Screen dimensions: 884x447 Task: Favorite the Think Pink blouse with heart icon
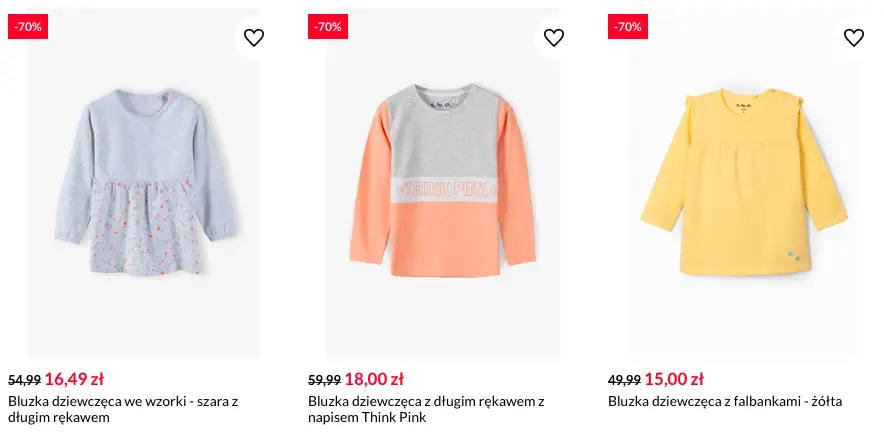(x=554, y=38)
